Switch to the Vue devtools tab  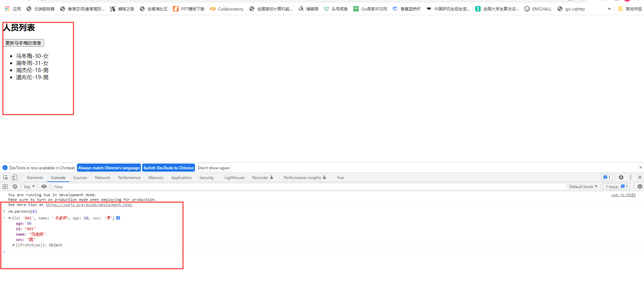click(x=340, y=177)
